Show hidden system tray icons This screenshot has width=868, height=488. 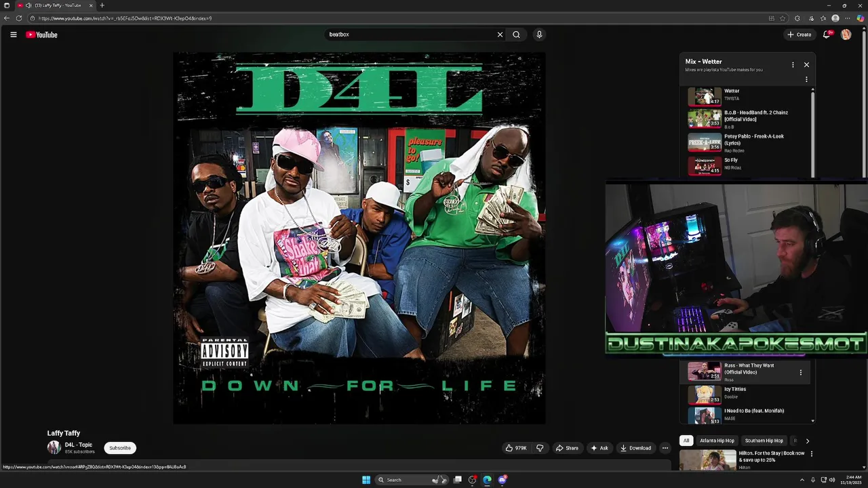coord(802,480)
